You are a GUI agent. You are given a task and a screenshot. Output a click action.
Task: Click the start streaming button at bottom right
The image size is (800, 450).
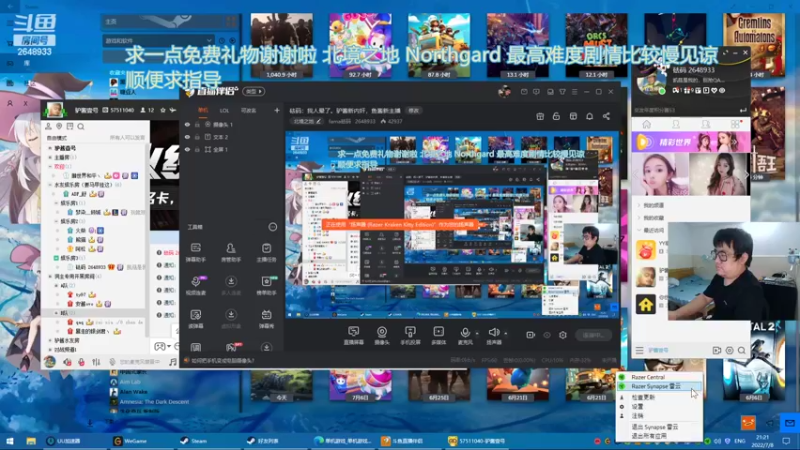(x=593, y=335)
